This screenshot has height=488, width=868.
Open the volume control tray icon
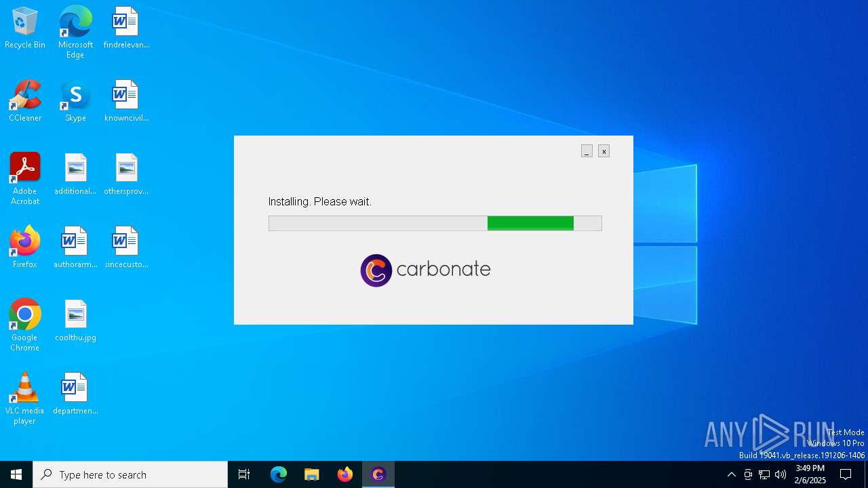click(x=781, y=474)
